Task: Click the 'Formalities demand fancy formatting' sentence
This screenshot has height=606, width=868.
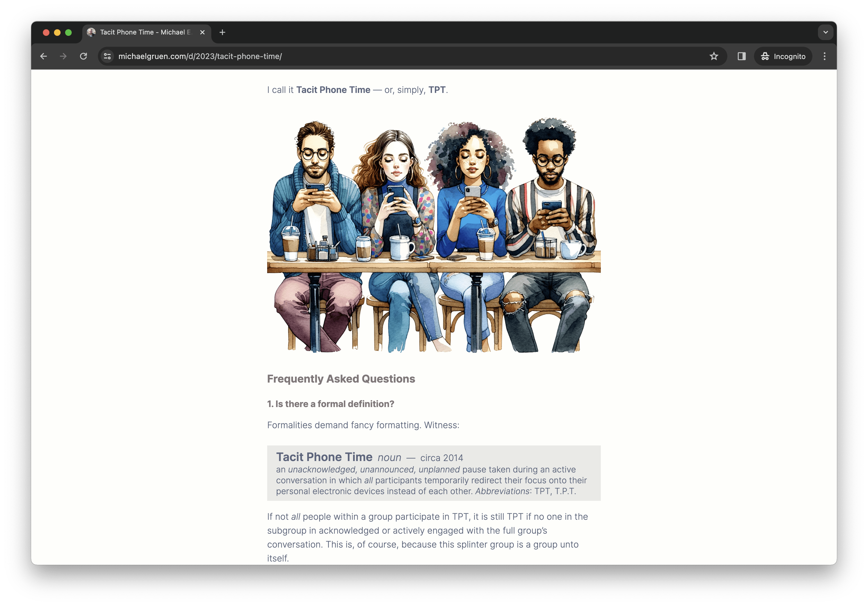Action: pos(363,425)
